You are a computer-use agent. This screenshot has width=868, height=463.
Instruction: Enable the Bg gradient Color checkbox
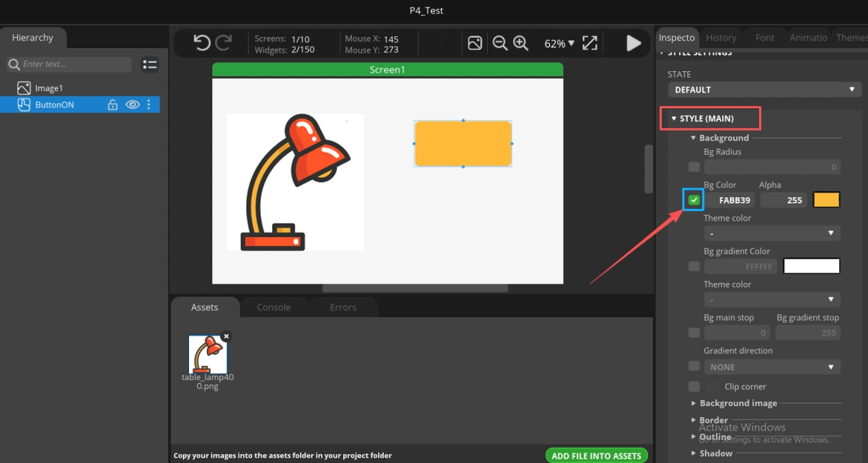coord(694,266)
